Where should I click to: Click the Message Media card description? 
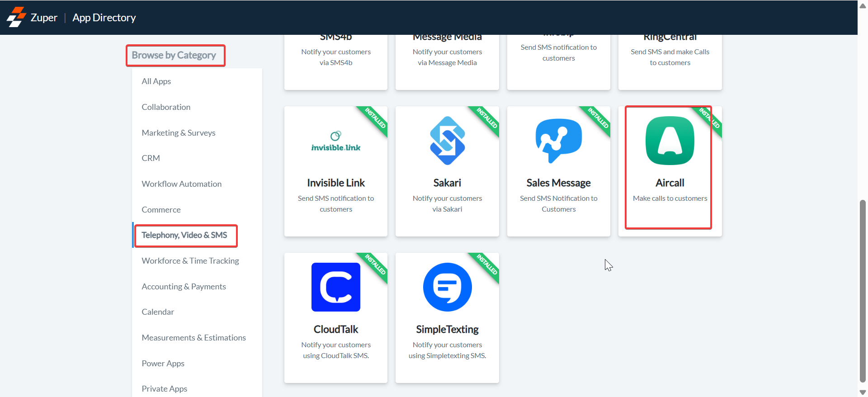pos(447,57)
